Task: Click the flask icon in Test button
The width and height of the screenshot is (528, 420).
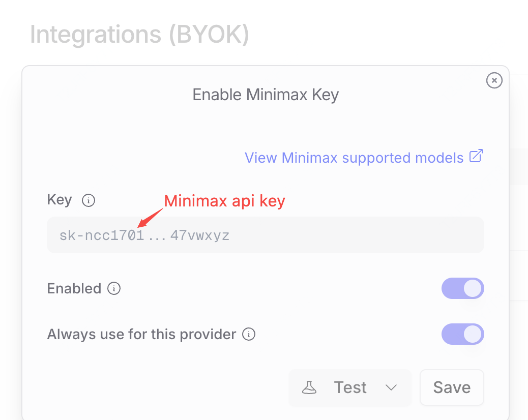Action: point(309,388)
